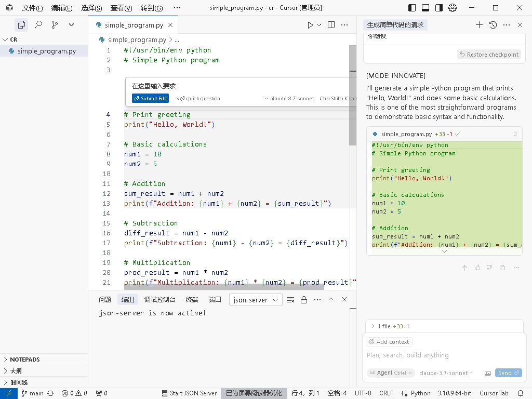Maximize panel chevron up icon

331,299
